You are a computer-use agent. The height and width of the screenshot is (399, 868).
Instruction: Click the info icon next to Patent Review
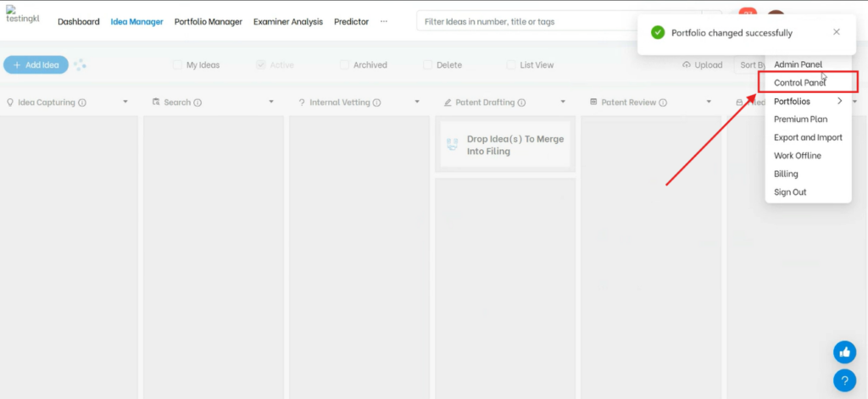tap(663, 103)
